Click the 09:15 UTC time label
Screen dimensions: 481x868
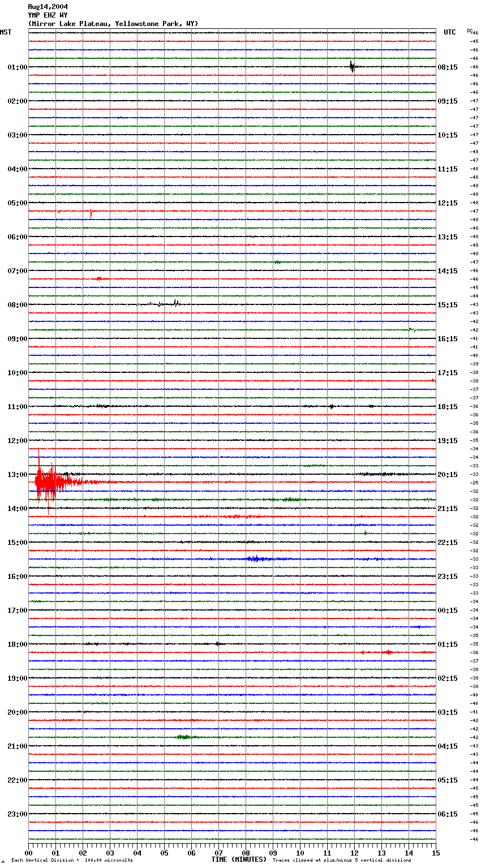(x=448, y=101)
